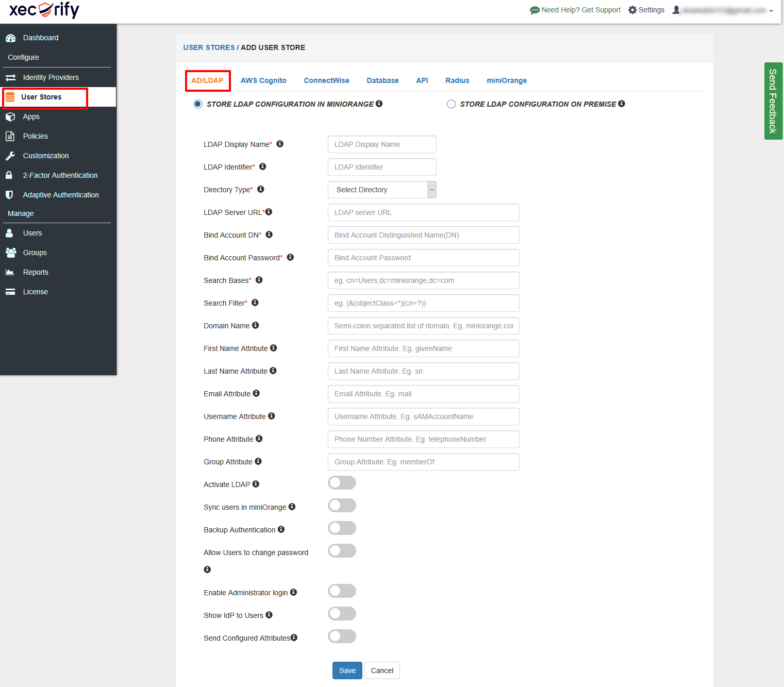
Task: Click the Bind Account Password field
Action: coord(424,258)
